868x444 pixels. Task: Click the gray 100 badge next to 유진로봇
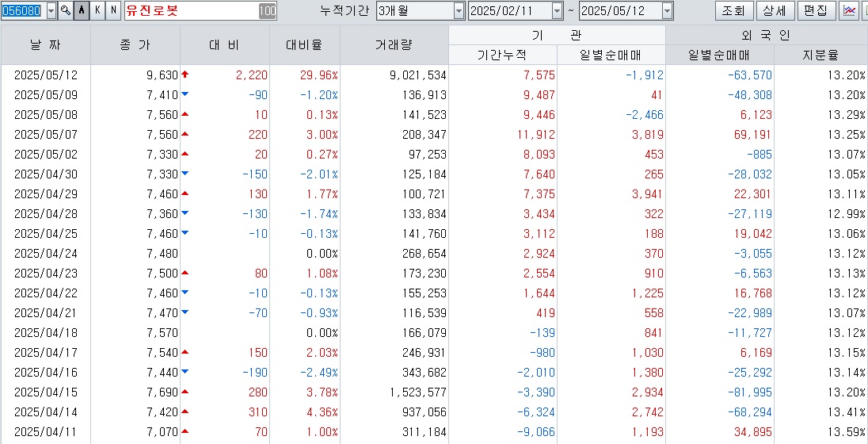[x=268, y=10]
